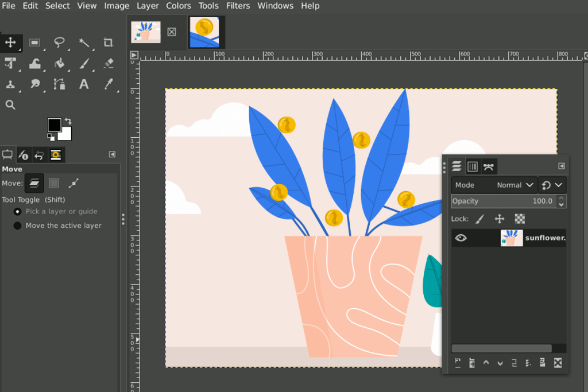Select the Text tool

[84, 84]
